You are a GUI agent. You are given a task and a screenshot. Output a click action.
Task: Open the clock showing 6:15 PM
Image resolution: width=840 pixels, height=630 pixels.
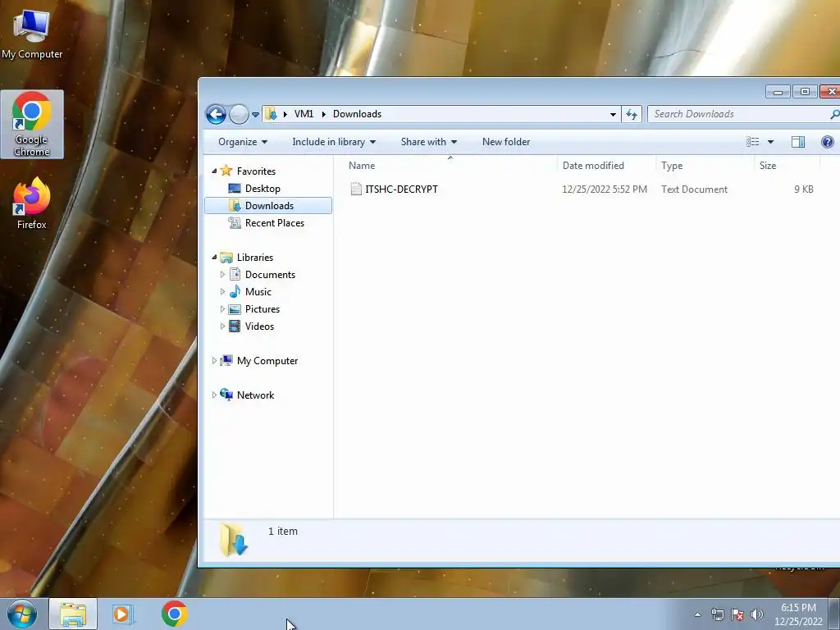(798, 614)
